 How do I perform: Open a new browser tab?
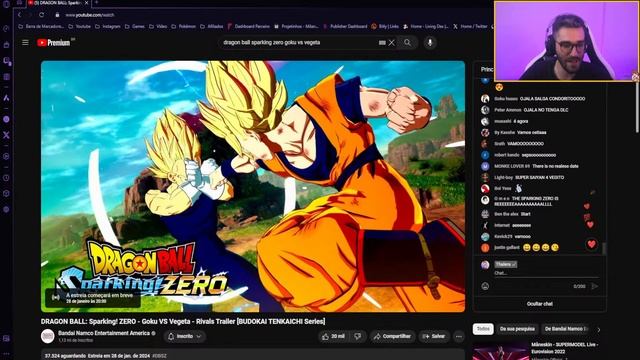[97, 3]
